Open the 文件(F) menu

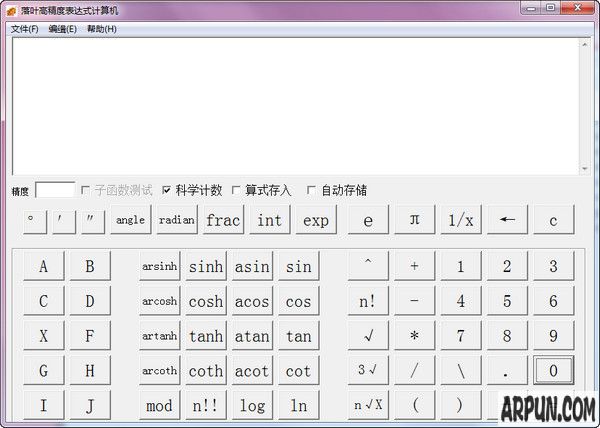pyautogui.click(x=25, y=29)
